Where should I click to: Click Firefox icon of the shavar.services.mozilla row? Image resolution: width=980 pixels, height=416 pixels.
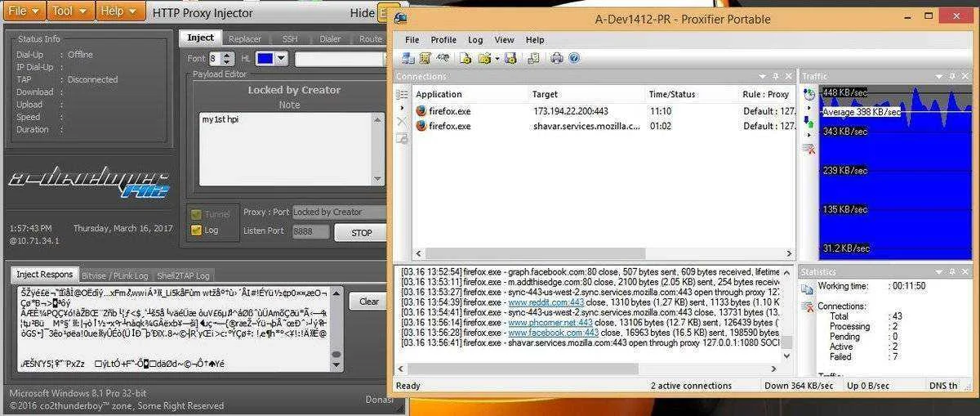point(421,126)
